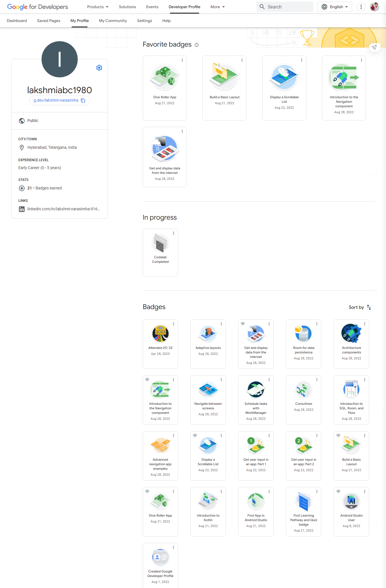Open Introduction to SQL, Room, and Flow badge
This screenshot has height=588, width=386.
click(352, 389)
